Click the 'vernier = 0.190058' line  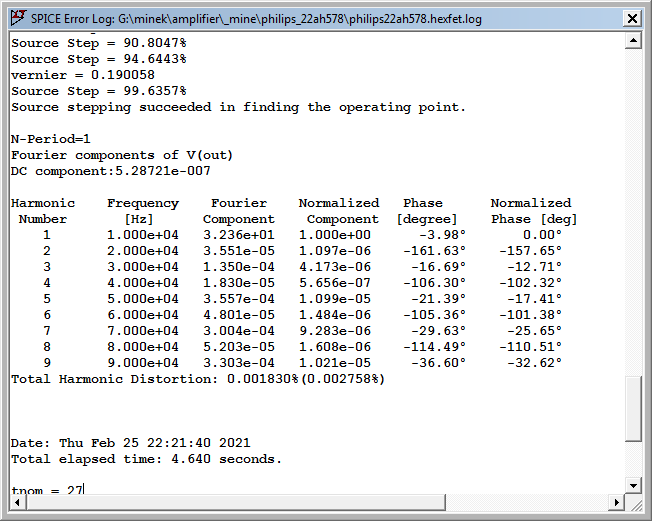tap(83, 75)
